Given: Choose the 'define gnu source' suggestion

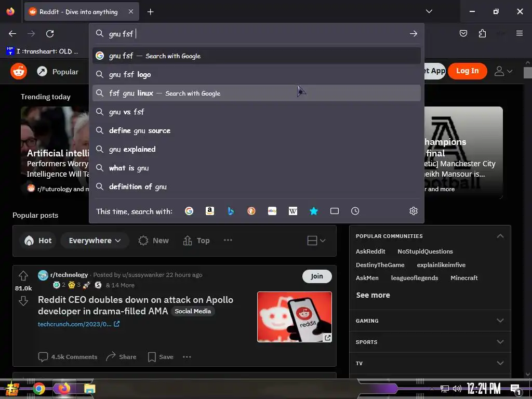Looking at the screenshot, I should (x=257, y=130).
